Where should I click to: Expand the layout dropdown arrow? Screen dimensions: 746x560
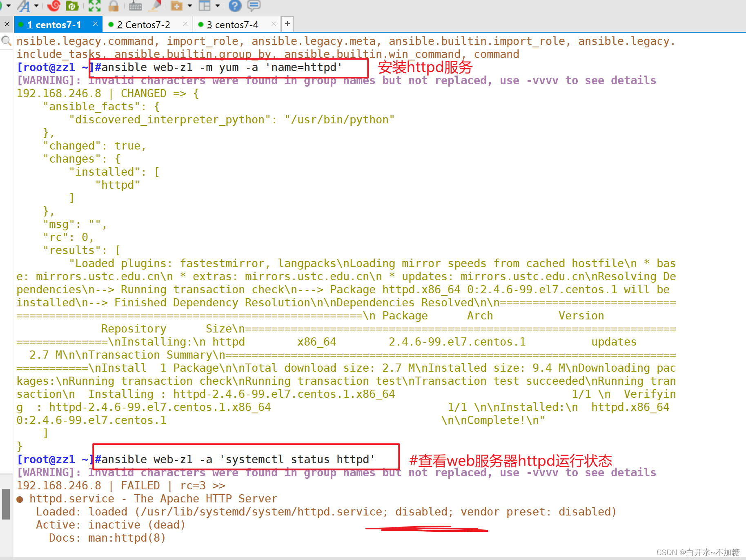[218, 6]
